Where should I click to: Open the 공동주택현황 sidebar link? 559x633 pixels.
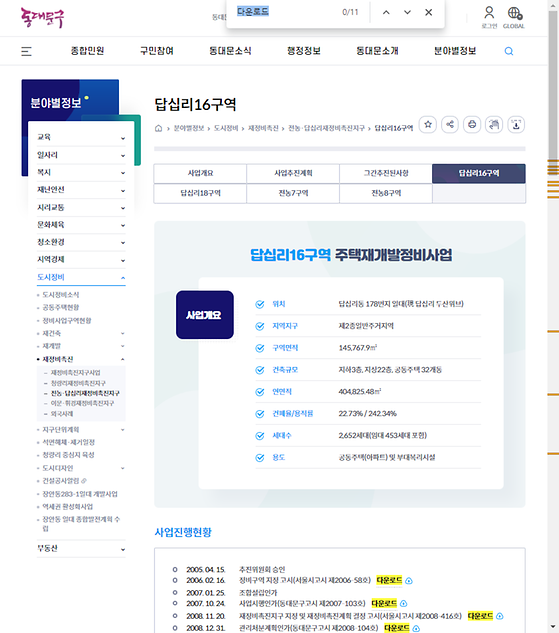pos(61,308)
